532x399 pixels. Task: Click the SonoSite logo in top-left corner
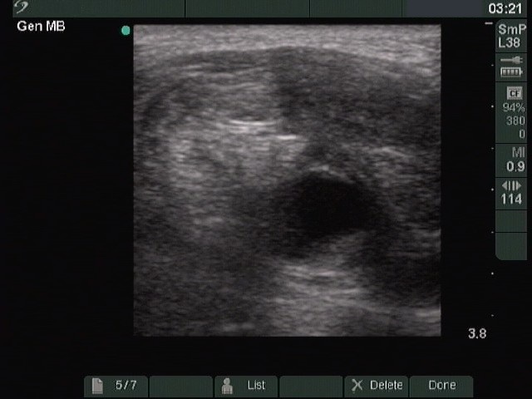point(22,7)
